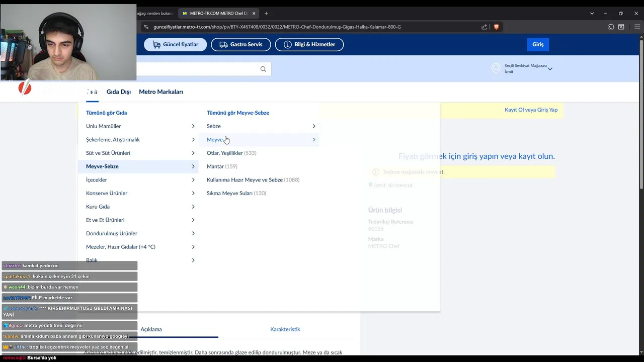644x362 pixels.
Task: Expand Konserve Ürünler chevron
Action: (x=193, y=193)
